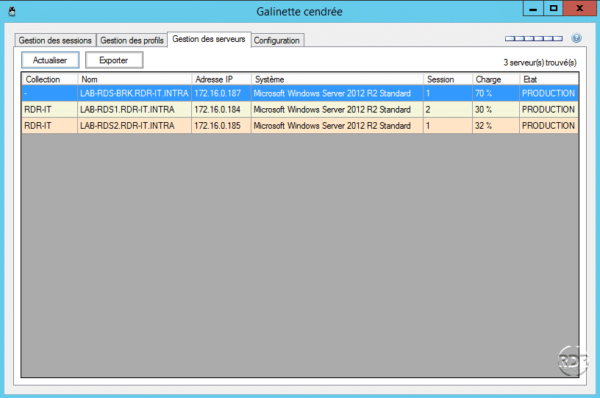Select server LAB-RDS-BRK.RDR-IT.INTRA
The height and width of the screenshot is (398, 600).
point(134,93)
